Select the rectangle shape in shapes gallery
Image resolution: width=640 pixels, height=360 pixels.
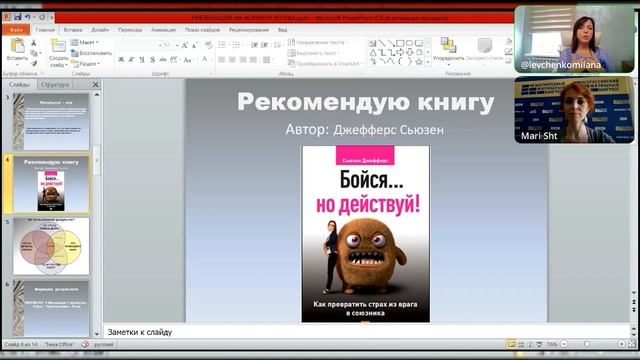pyautogui.click(x=400, y=43)
